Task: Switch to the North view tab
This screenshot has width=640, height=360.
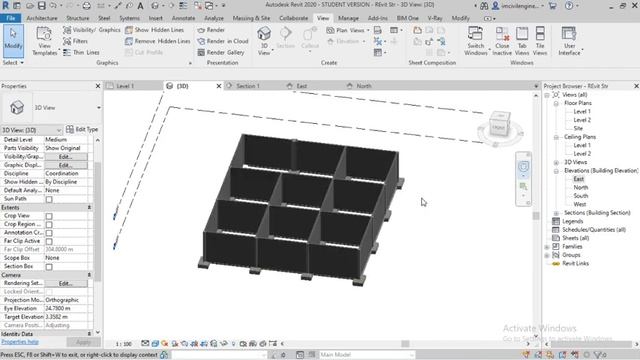Action: coord(364,86)
